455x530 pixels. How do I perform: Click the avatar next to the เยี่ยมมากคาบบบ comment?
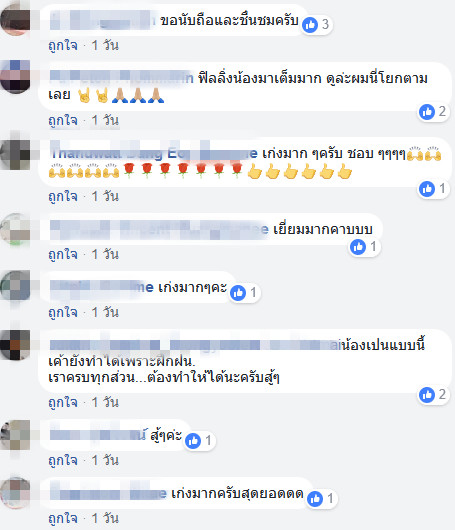click(x=15, y=229)
